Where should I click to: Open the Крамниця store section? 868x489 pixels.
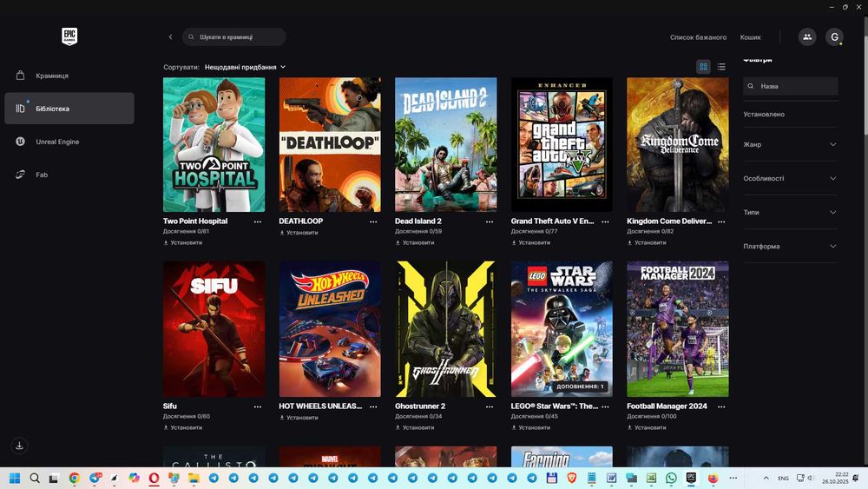(x=69, y=76)
